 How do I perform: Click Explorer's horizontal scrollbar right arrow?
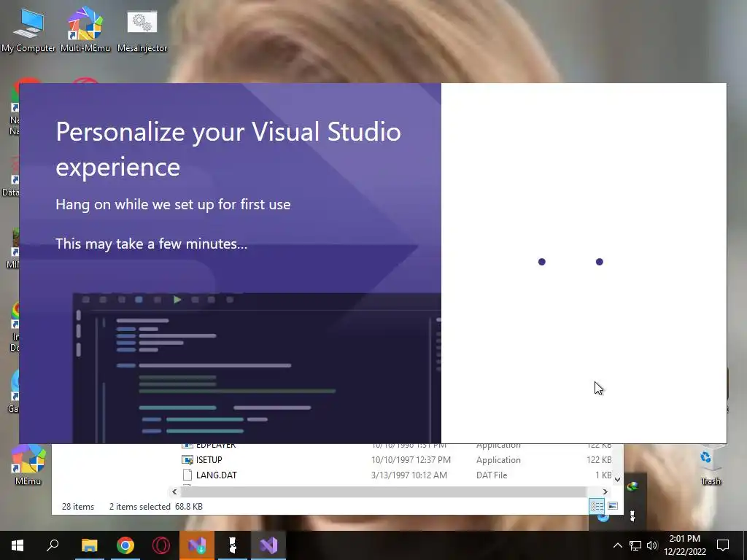pyautogui.click(x=605, y=492)
